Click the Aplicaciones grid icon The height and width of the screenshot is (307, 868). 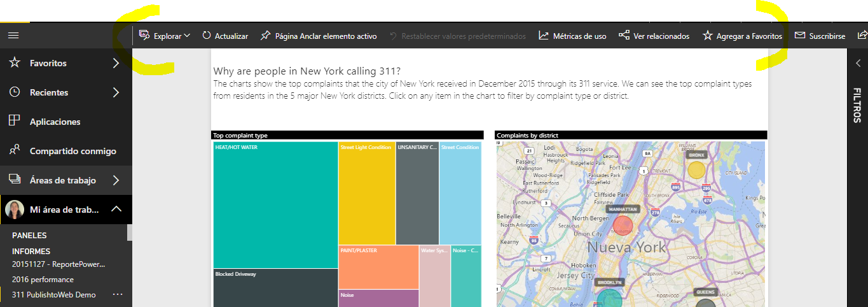pos(15,121)
